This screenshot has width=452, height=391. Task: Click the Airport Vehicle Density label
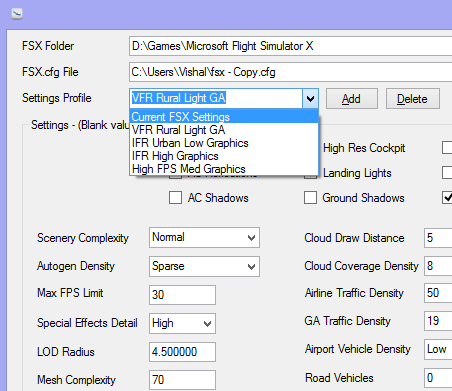[357, 349]
